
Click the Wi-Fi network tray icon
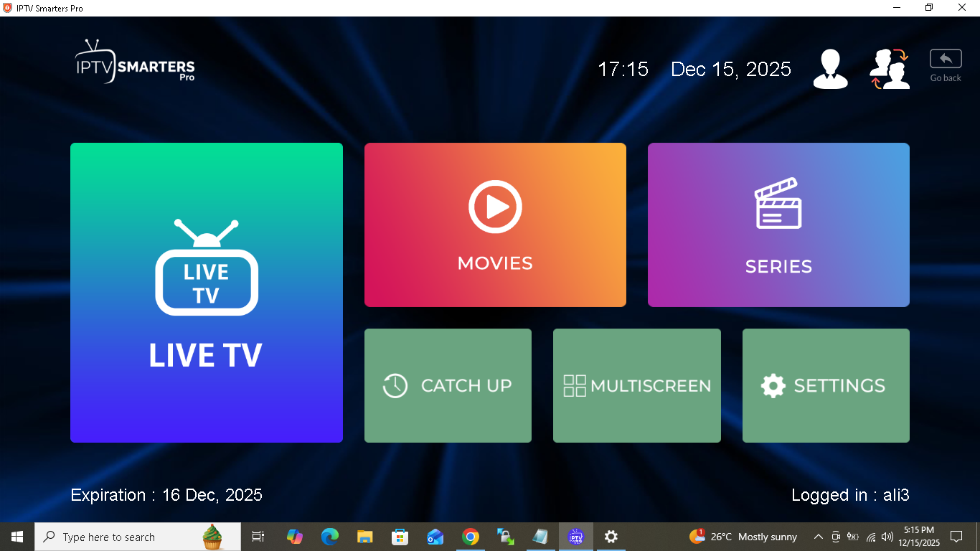(871, 537)
